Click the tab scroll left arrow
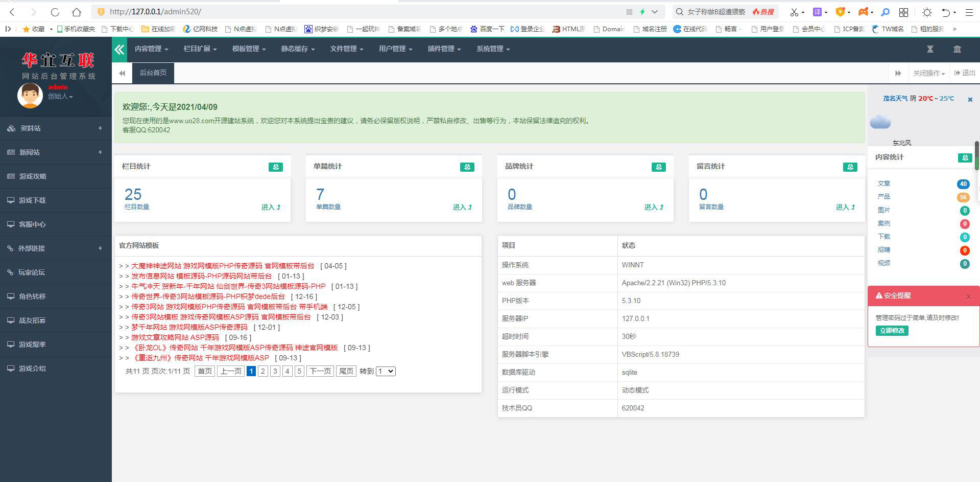This screenshot has height=482, width=980. click(122, 73)
